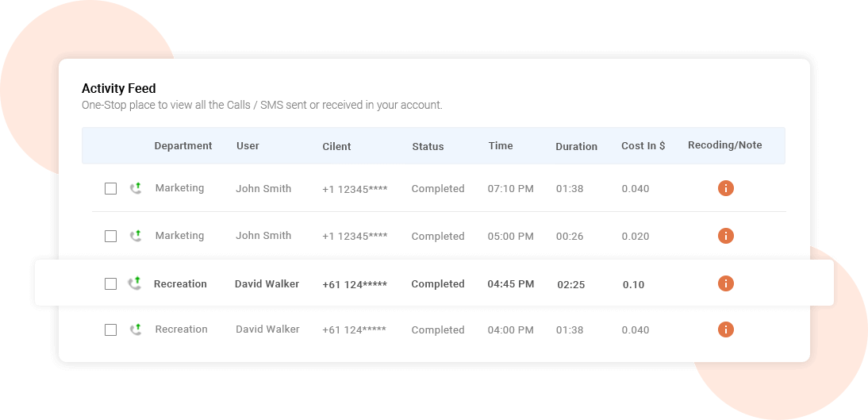Click the client number +61 124***** in the highlighted row
This screenshot has height=420, width=868.
pos(355,284)
